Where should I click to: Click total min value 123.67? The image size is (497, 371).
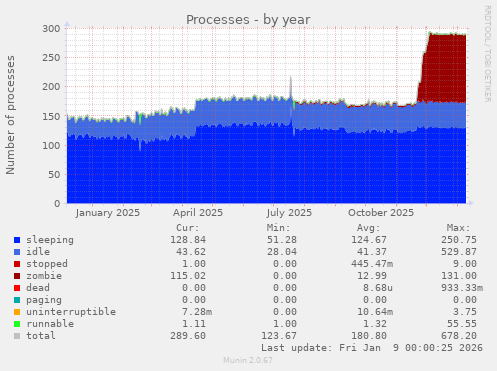tap(279, 336)
